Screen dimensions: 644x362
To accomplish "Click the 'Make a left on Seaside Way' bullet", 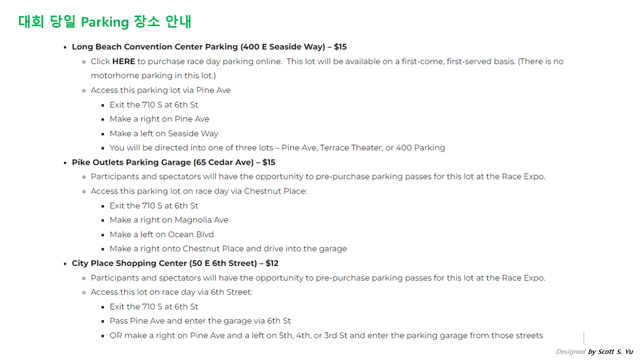I will point(164,134).
